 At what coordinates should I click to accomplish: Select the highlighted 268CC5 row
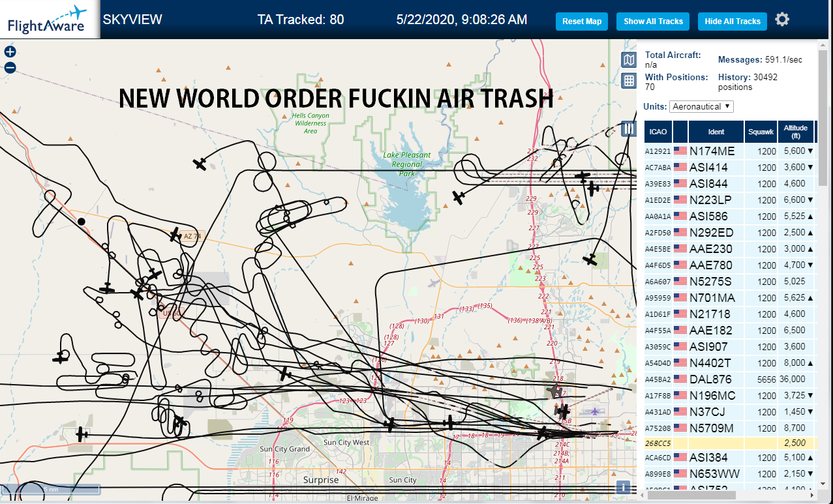(x=731, y=443)
